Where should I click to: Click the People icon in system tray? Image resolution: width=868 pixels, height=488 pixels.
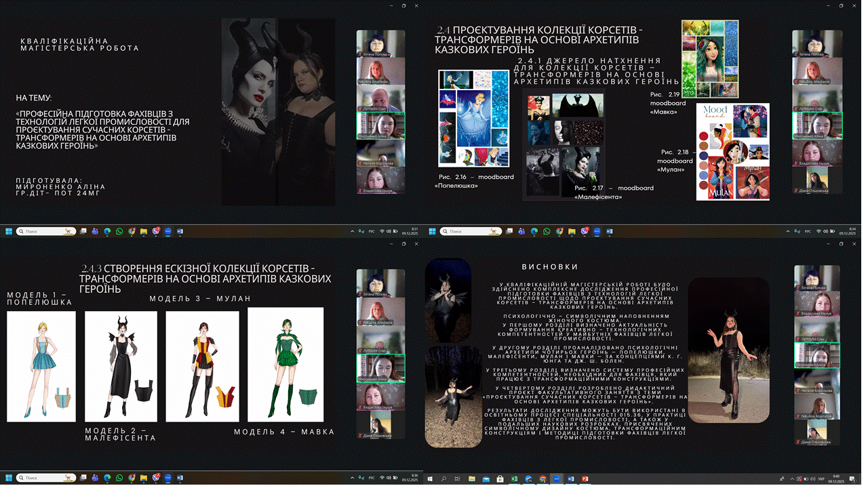pyautogui.click(x=782, y=479)
